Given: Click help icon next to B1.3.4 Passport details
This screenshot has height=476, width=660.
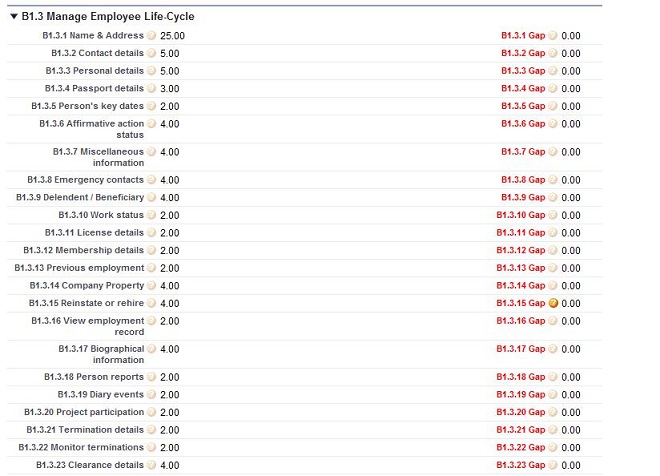Looking at the screenshot, I should point(152,88).
